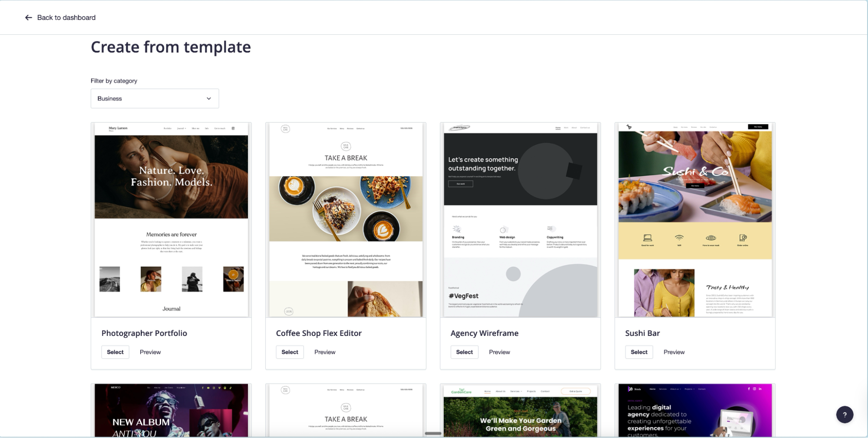The height and width of the screenshot is (438, 868).
Task: Click the Agency Wireframe title text
Action: coord(485,333)
